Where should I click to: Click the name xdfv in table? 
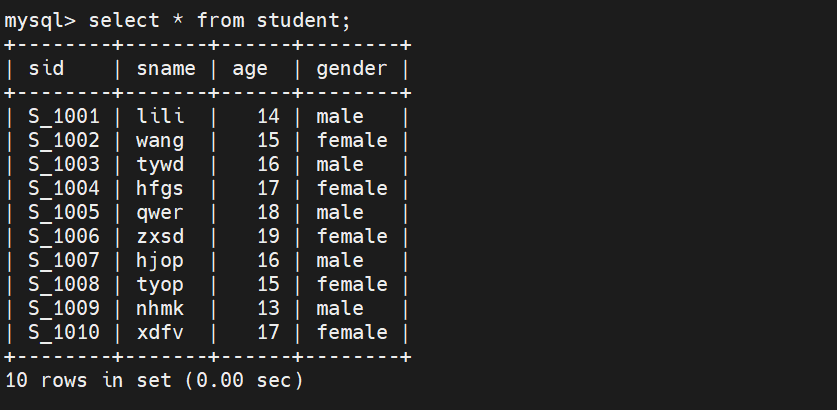[x=160, y=333]
